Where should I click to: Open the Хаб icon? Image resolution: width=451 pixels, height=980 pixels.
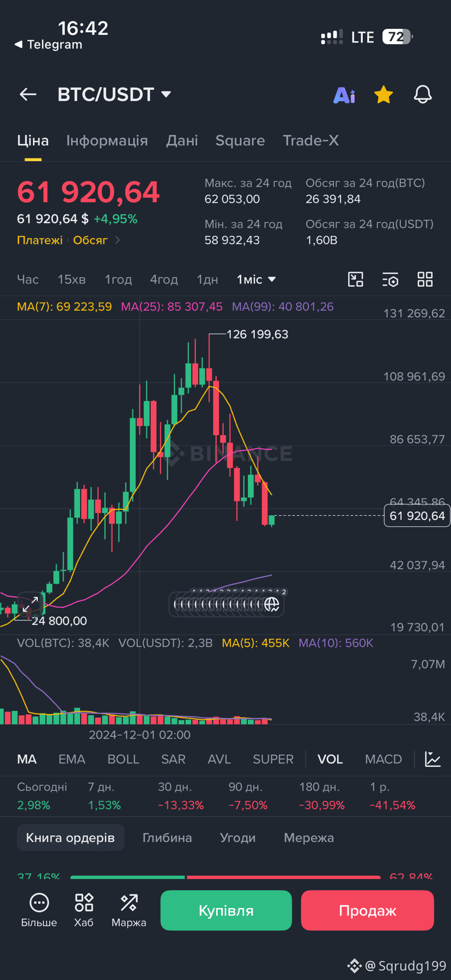pyautogui.click(x=84, y=910)
